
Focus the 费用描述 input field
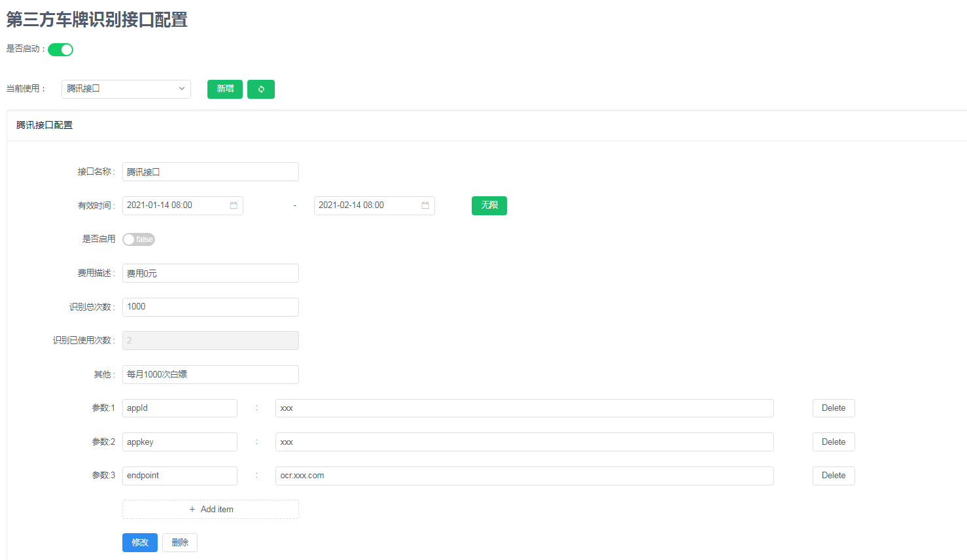coord(211,273)
